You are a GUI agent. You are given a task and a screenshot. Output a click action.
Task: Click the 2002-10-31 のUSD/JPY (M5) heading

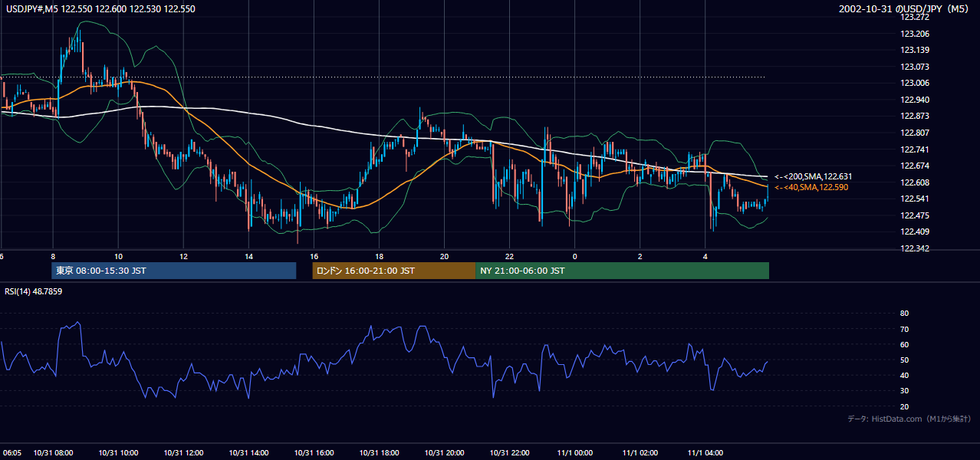[x=904, y=9]
